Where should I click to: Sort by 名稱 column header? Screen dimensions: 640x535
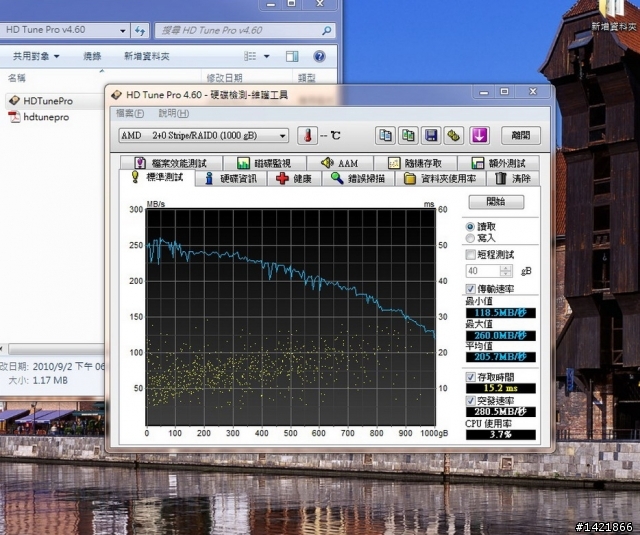click(17, 78)
